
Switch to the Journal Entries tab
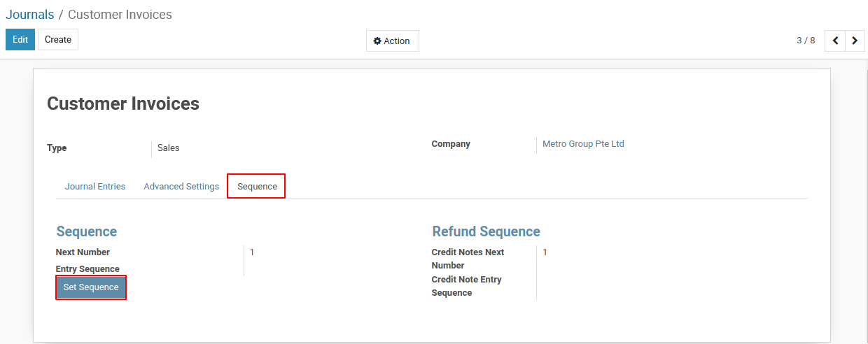(x=95, y=187)
